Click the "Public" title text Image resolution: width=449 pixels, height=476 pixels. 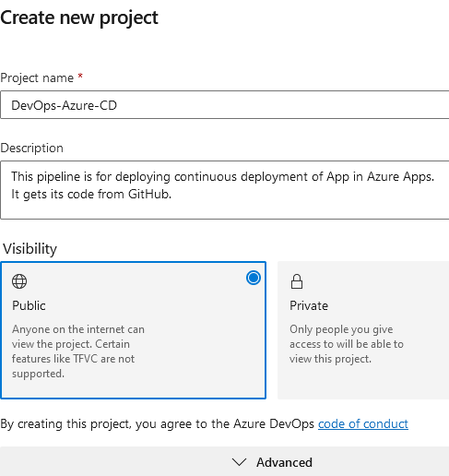(29, 305)
